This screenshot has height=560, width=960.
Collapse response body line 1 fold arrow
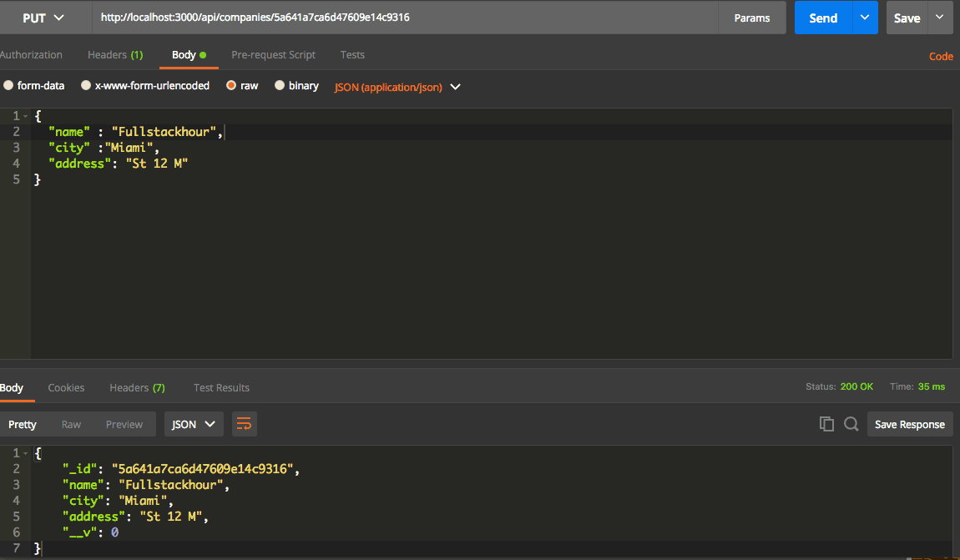point(26,453)
